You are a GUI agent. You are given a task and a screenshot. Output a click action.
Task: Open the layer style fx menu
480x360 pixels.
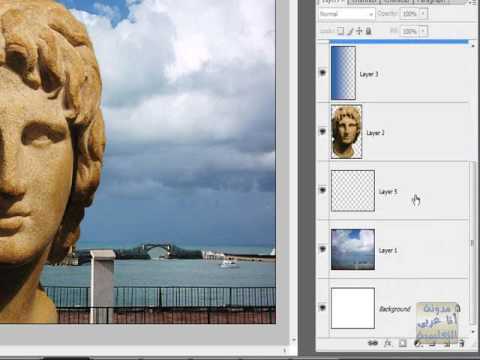tap(388, 342)
